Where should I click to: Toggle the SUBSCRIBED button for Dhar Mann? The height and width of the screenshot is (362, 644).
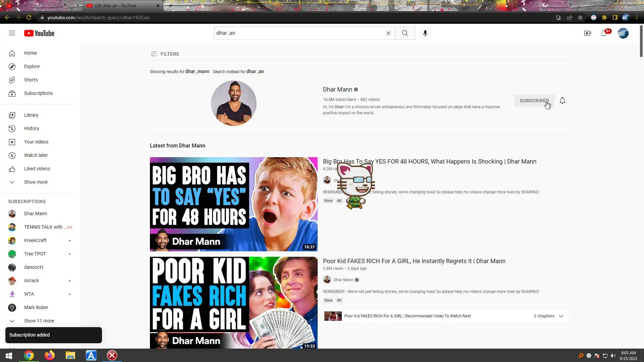[x=534, y=101]
